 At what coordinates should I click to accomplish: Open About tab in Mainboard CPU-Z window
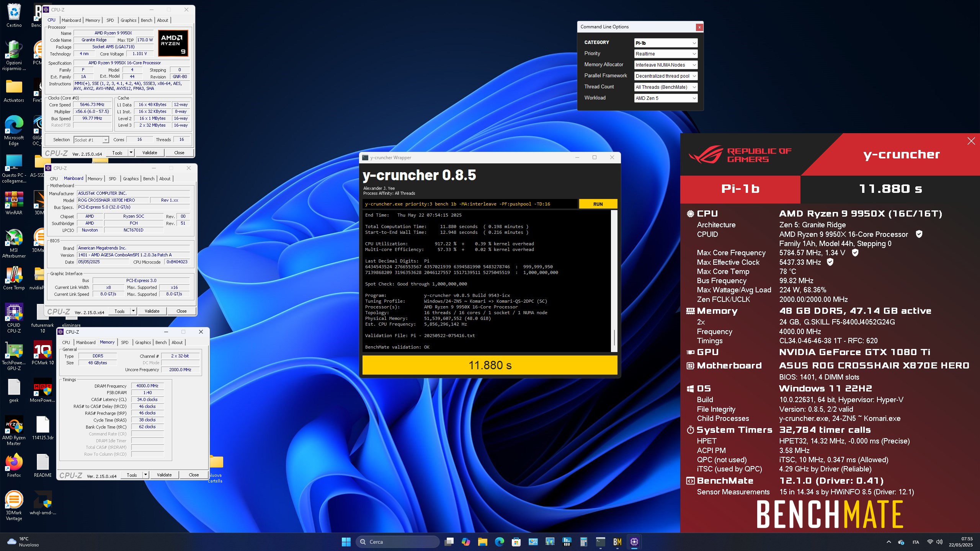[x=165, y=179]
